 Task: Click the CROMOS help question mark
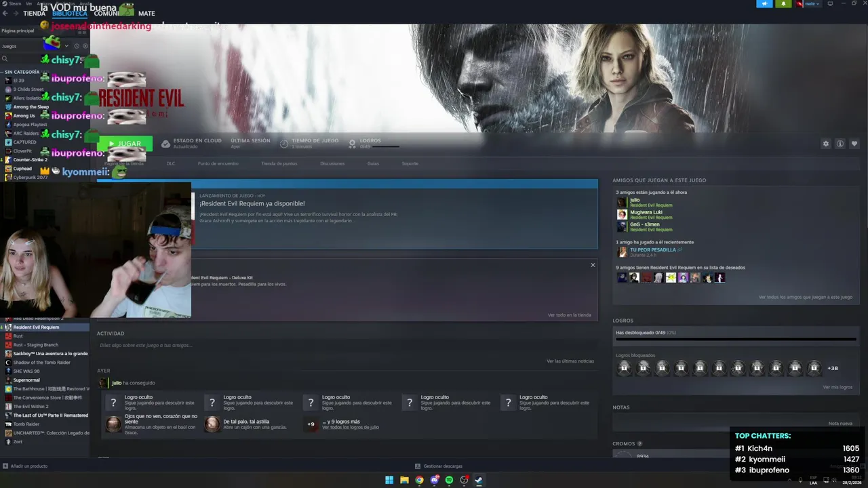(x=639, y=444)
